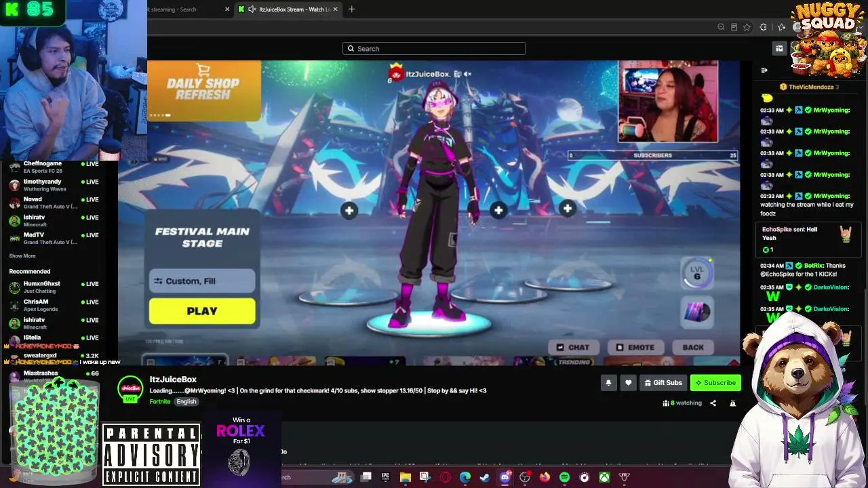Add a player to the middle plus slot

[498, 211]
